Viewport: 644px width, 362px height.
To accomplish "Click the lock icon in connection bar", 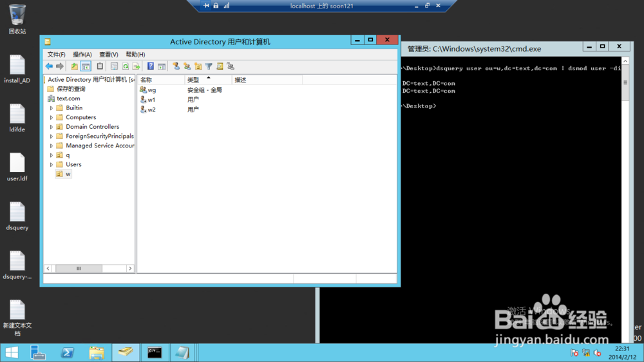I will pyautogui.click(x=216, y=6).
